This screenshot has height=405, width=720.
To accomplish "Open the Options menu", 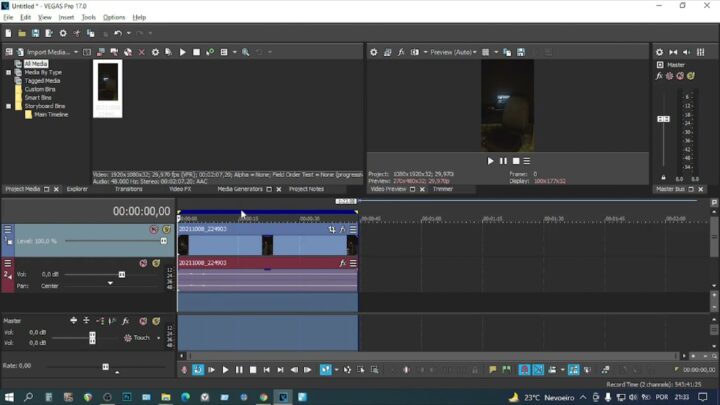I will click(114, 17).
